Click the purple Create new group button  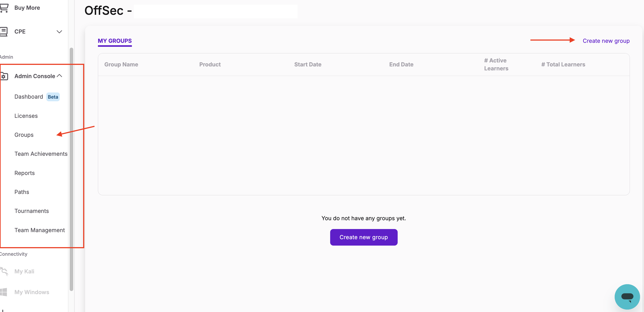(363, 237)
